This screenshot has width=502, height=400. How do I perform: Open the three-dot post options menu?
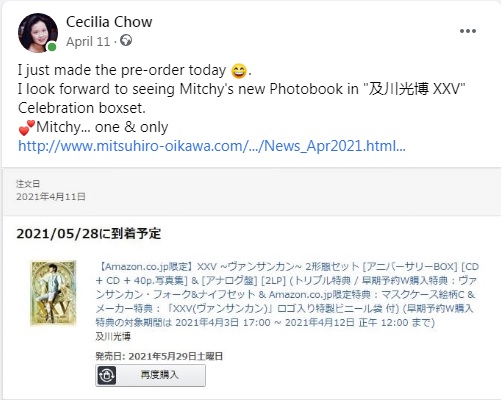click(468, 31)
